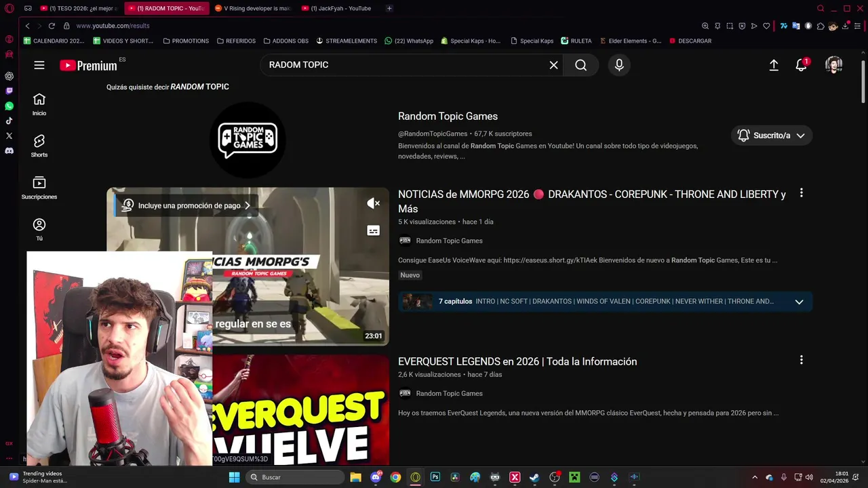
Task: Open STREAMELEMENTS bookmark
Action: click(347, 41)
